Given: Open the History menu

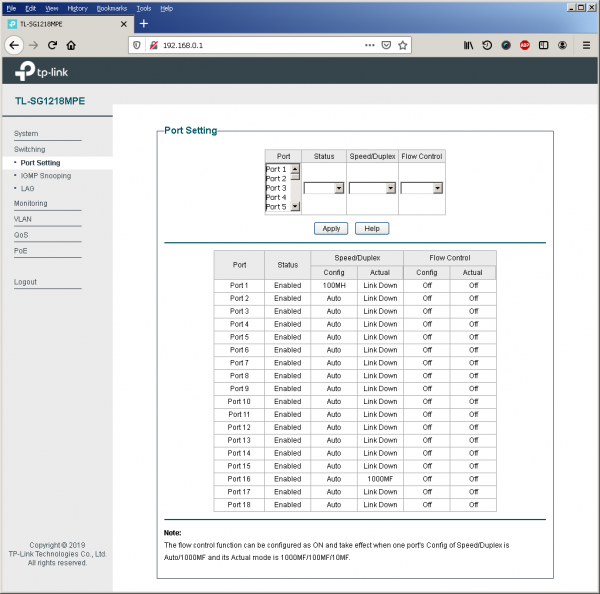Looking at the screenshot, I should point(77,7).
